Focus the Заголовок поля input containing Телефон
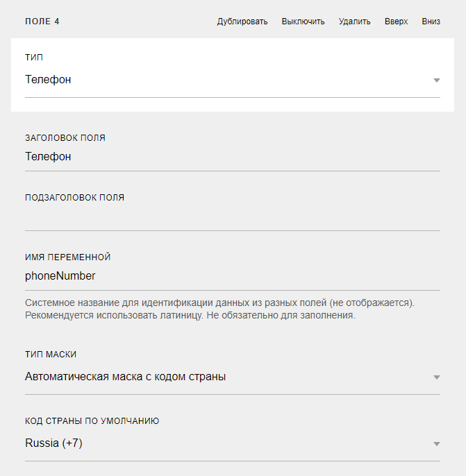 pos(232,158)
